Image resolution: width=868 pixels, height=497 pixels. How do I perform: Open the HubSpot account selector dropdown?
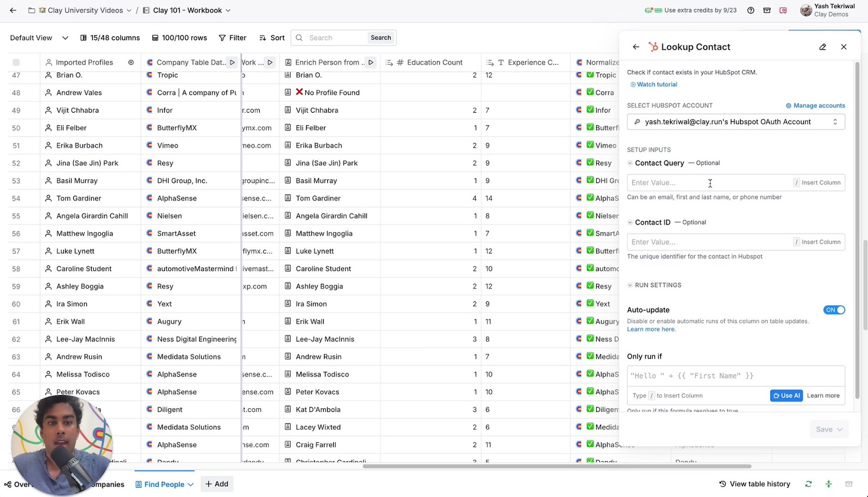(736, 122)
